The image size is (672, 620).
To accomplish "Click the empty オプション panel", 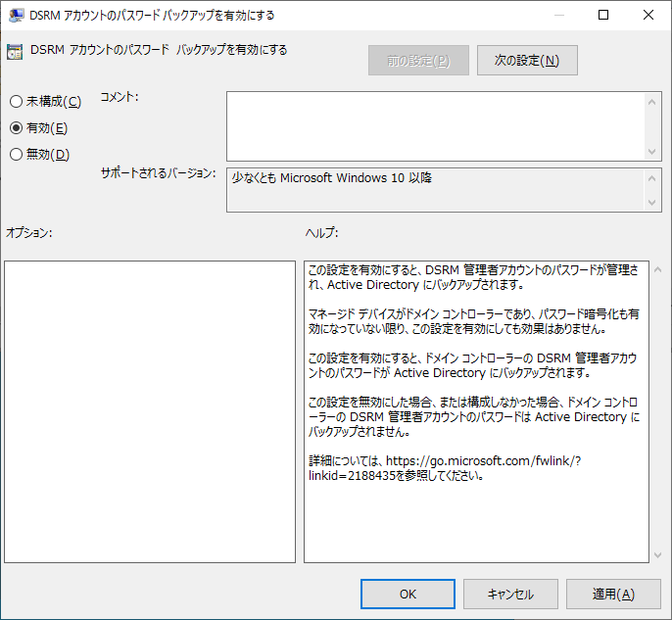I will tap(150, 411).
